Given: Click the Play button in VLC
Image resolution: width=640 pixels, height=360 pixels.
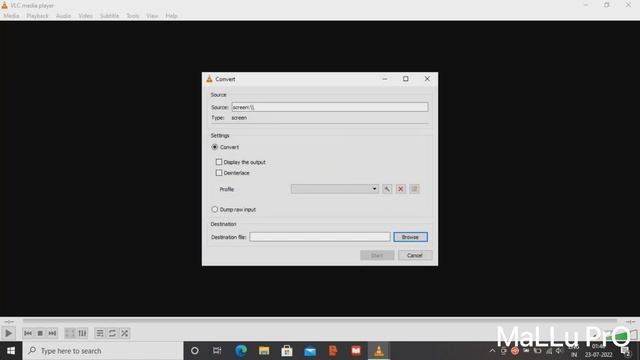Looking at the screenshot, I should 8,333.
